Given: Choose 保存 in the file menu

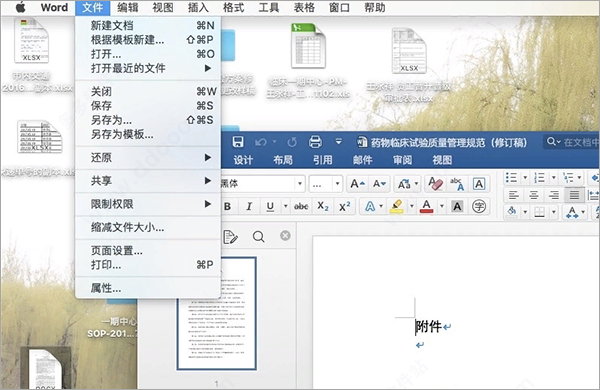Looking at the screenshot, I should (x=148, y=106).
